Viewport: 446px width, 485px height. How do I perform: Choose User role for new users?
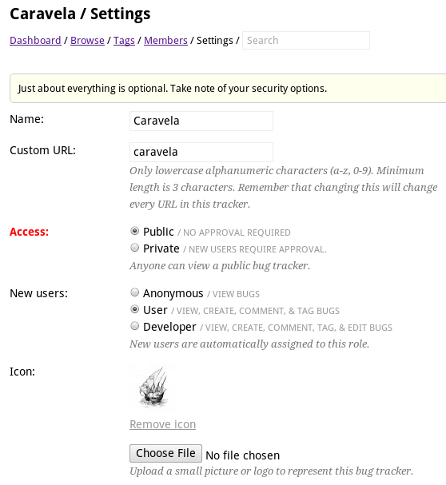(135, 309)
